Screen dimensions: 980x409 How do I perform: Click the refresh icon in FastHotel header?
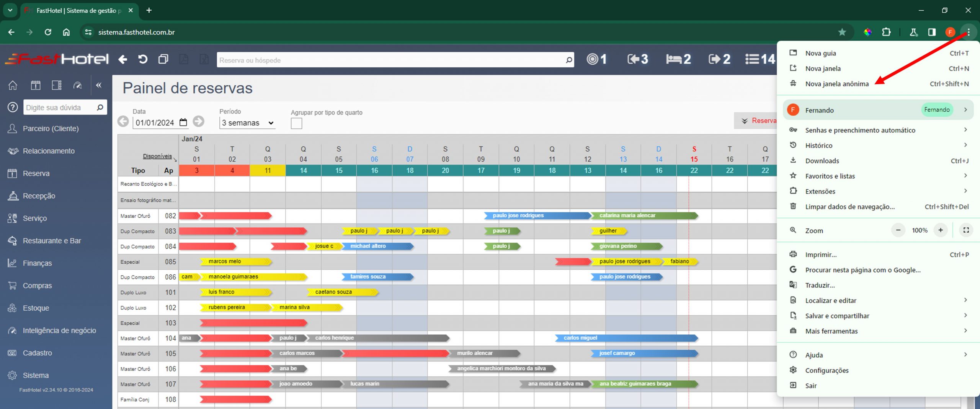click(143, 59)
